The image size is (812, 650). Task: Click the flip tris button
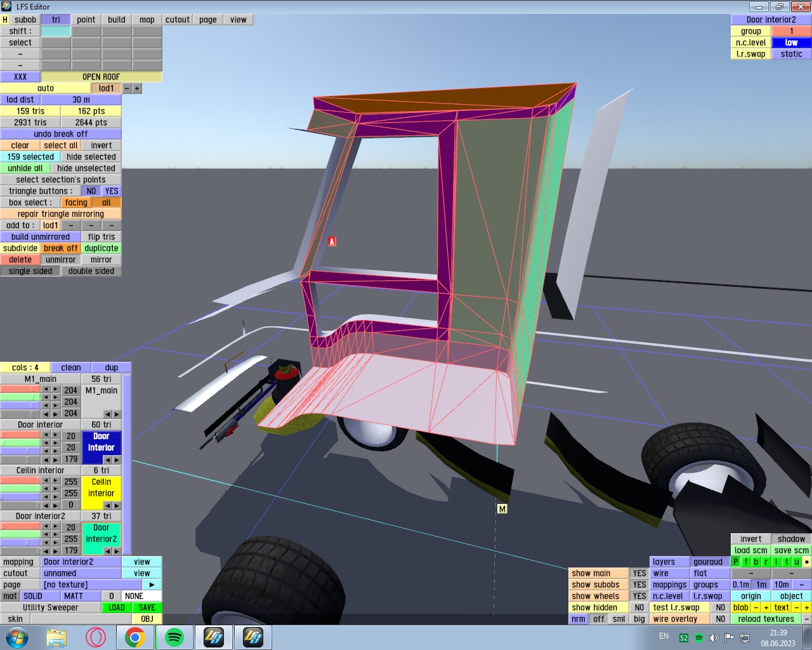pyautogui.click(x=101, y=237)
